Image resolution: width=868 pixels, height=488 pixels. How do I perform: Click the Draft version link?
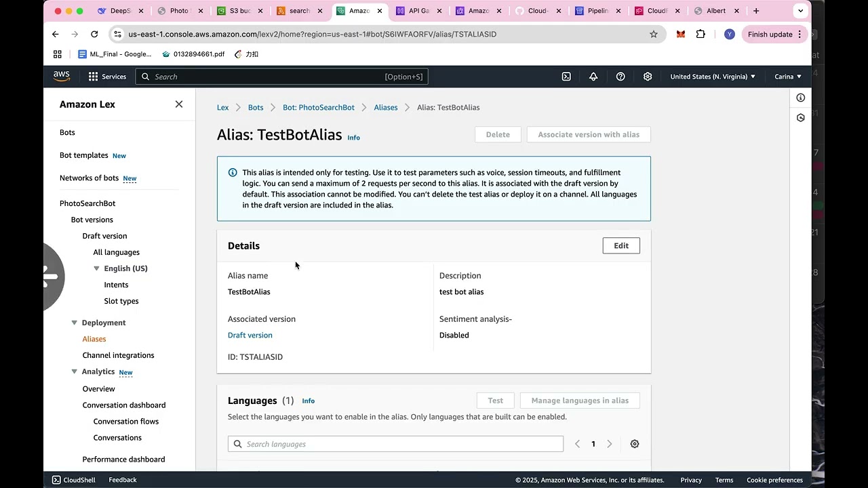click(250, 335)
